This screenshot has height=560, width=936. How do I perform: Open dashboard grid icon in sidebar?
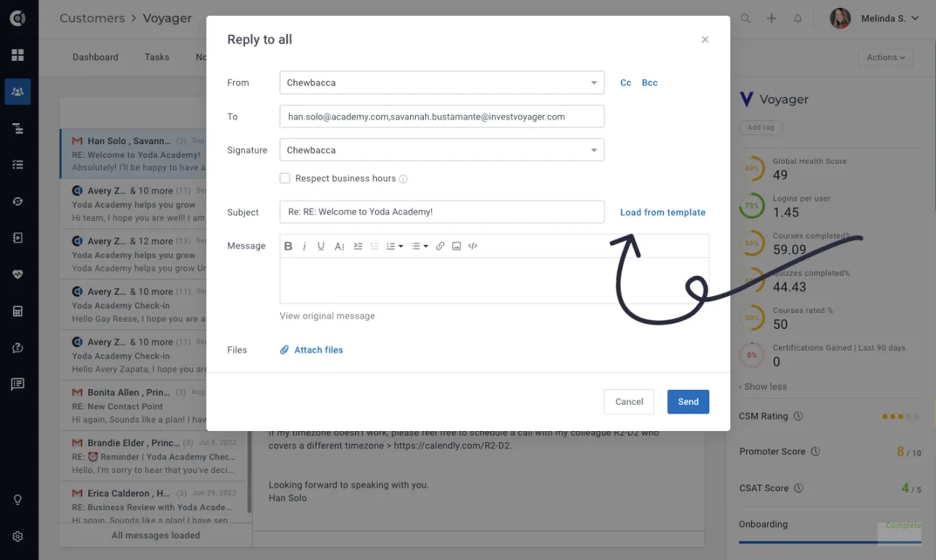[17, 55]
